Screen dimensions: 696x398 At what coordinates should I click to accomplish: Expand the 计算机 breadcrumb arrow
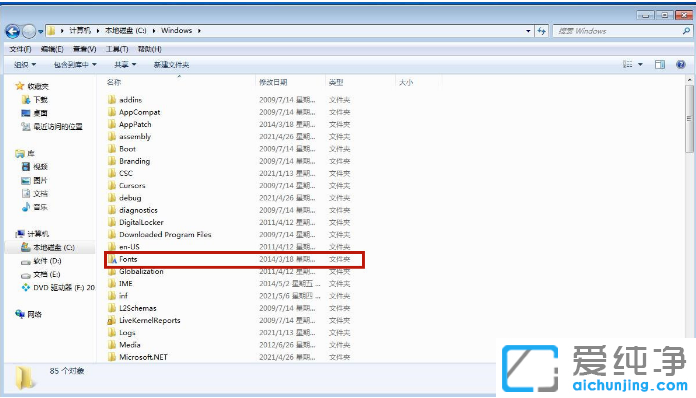[x=98, y=31]
